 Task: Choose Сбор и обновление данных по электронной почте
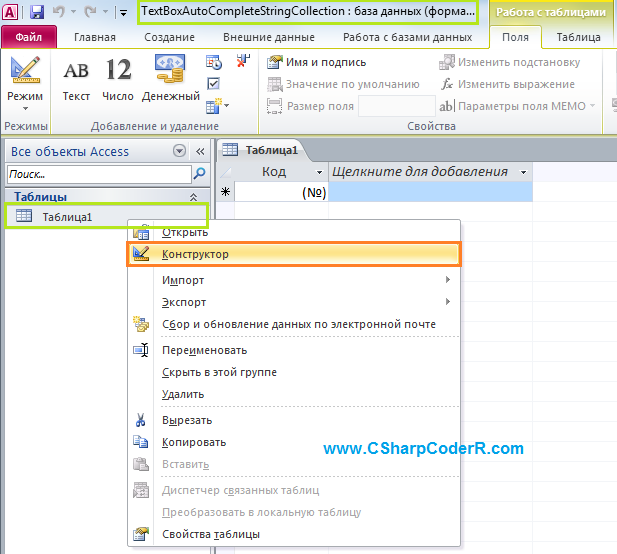(x=294, y=324)
